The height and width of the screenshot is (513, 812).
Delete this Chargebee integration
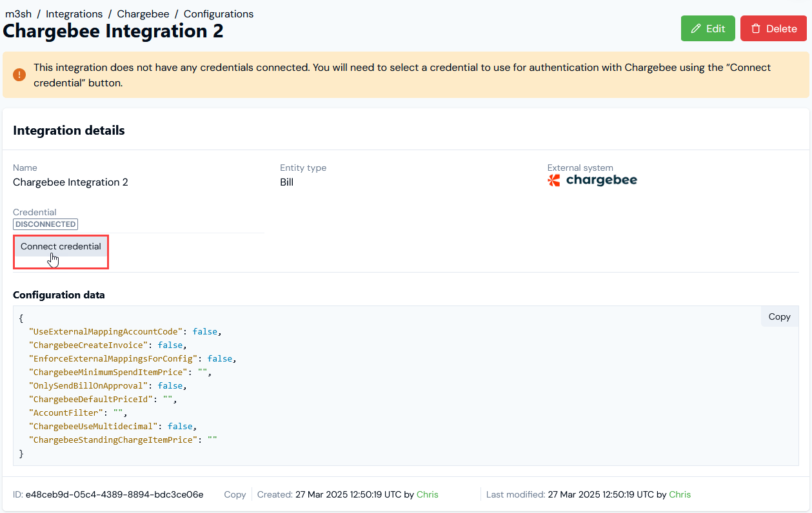(x=773, y=28)
